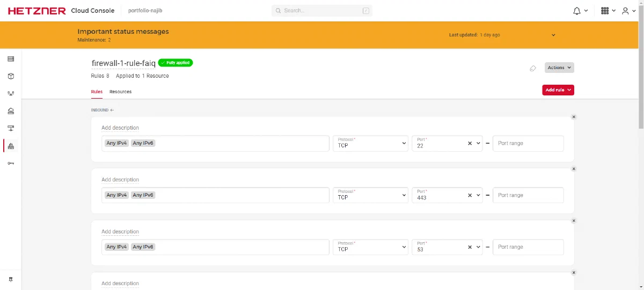
Task: Open the user account menu
Action: click(x=625, y=11)
